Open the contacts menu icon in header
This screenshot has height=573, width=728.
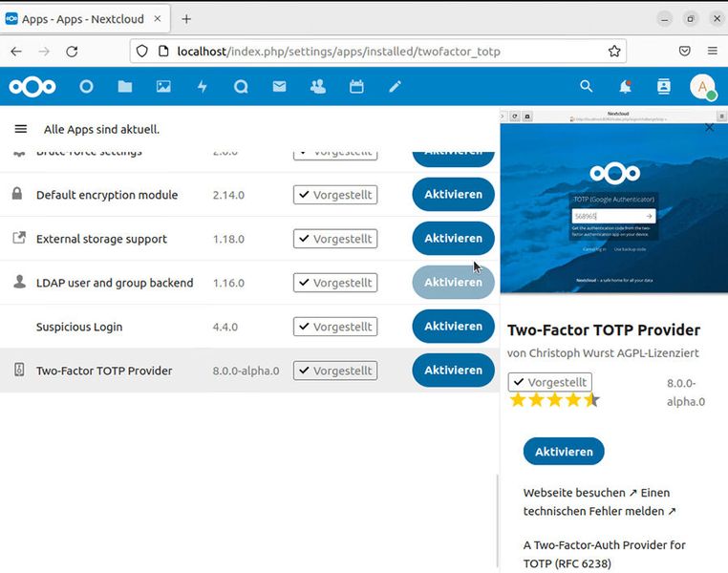(664, 86)
